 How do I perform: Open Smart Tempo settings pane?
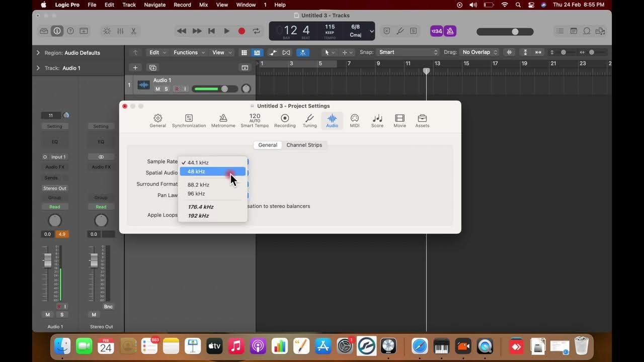tap(255, 121)
